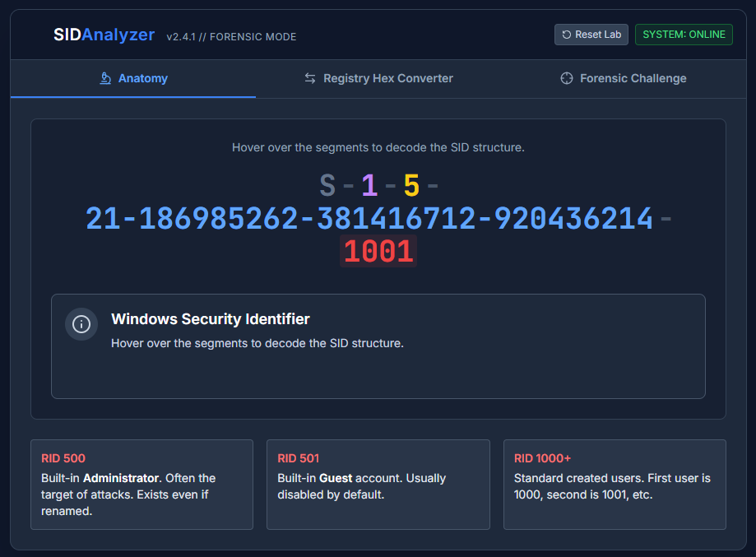The image size is (756, 557).
Task: Click the Windows Security Identifier heading
Action: click(210, 319)
